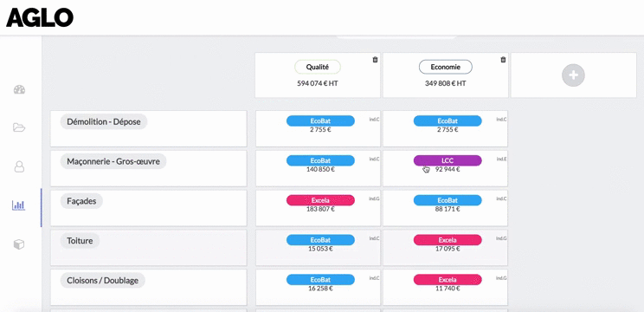Open the Maçonnerie - Gros-œuvre lot
Viewport: 644px width, 312px height.
[113, 161]
